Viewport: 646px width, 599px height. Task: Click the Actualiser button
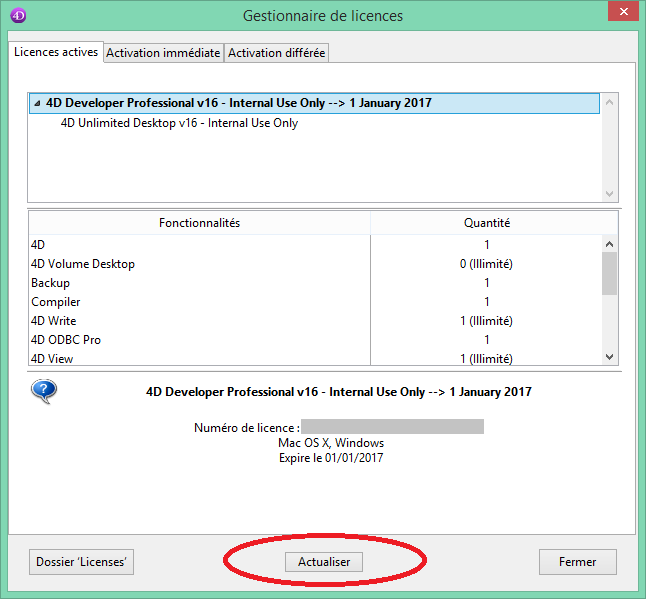pyautogui.click(x=324, y=562)
